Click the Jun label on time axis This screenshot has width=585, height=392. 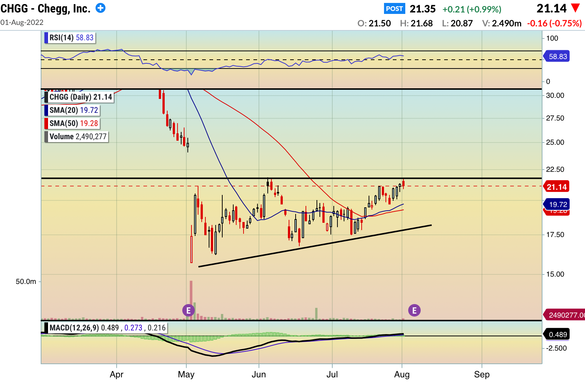(x=259, y=374)
